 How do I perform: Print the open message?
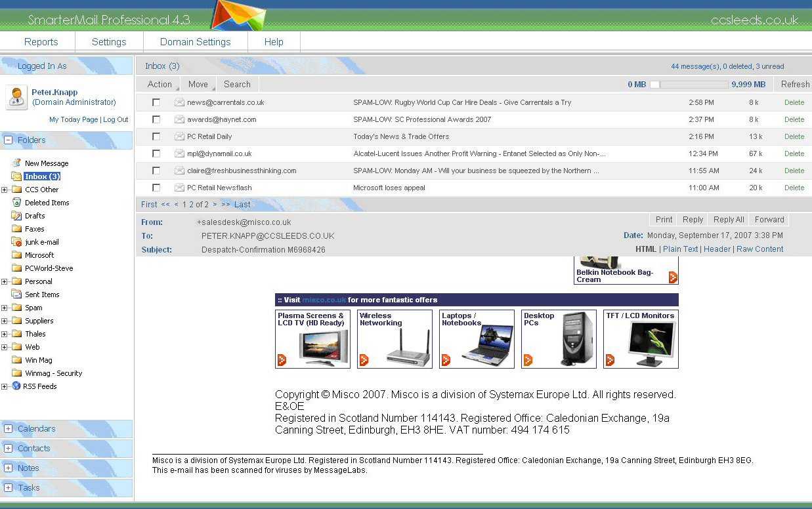coord(664,220)
